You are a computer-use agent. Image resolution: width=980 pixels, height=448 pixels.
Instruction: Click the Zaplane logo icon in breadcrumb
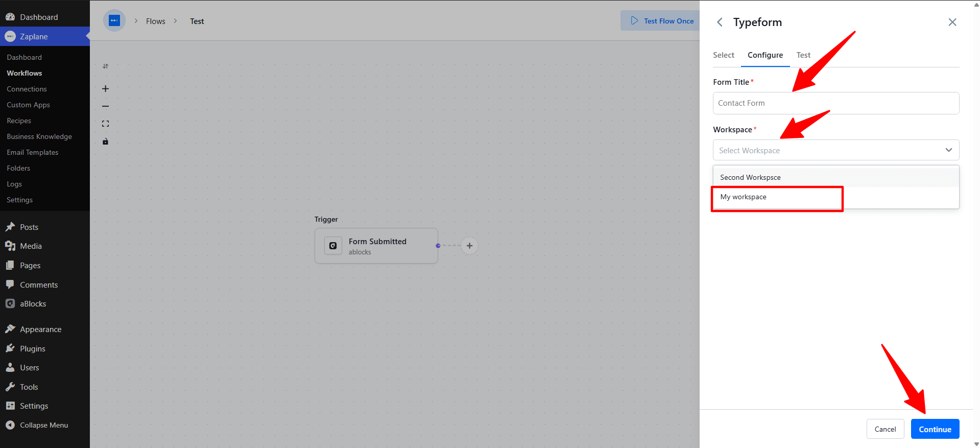coord(114,21)
